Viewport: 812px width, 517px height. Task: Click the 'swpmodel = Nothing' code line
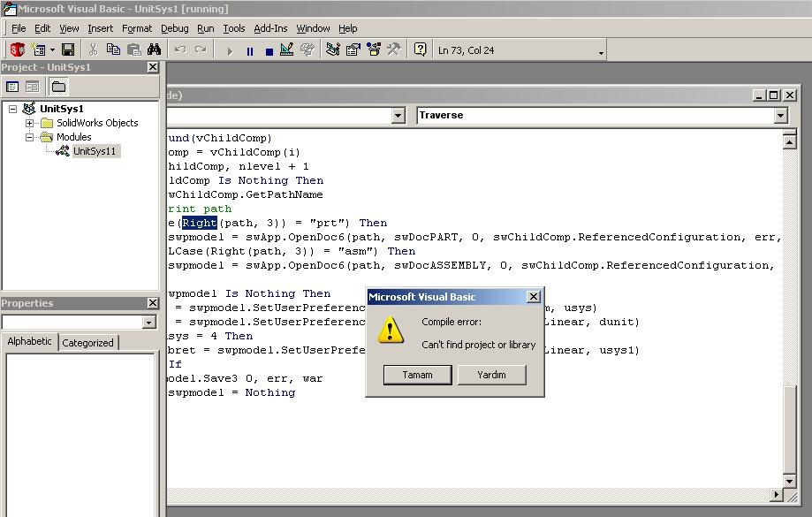231,392
